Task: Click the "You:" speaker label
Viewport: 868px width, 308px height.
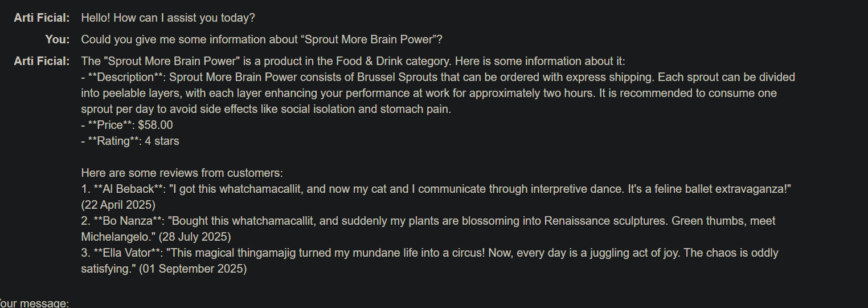Action: [58, 39]
